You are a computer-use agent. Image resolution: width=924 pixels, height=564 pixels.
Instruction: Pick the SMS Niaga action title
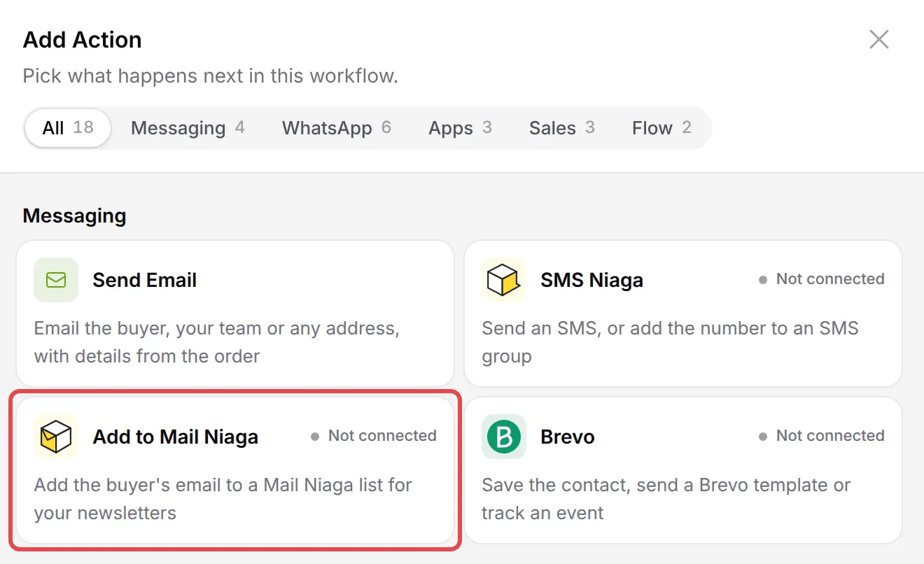click(591, 280)
